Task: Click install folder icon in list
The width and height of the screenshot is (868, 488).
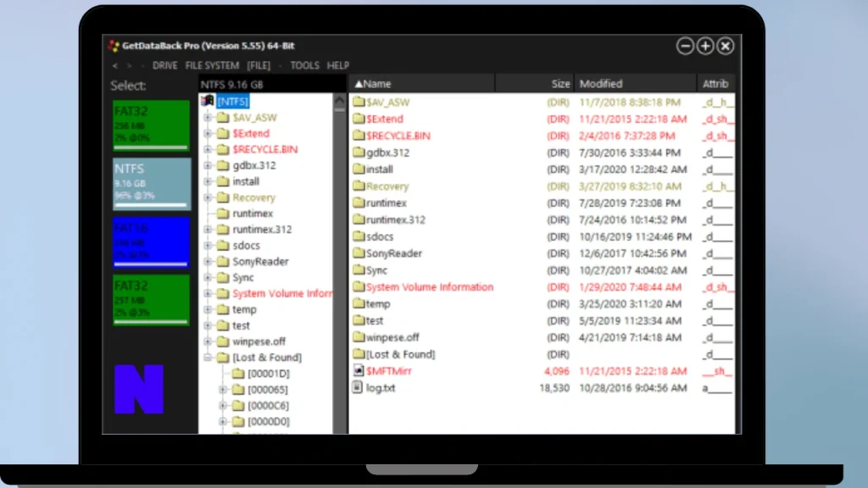Action: tap(359, 169)
